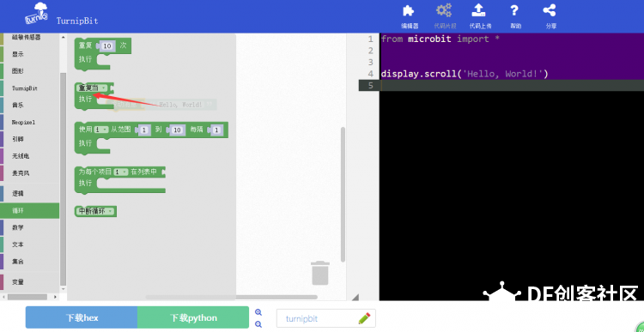Click the 为每个项目 loop block

119,180
